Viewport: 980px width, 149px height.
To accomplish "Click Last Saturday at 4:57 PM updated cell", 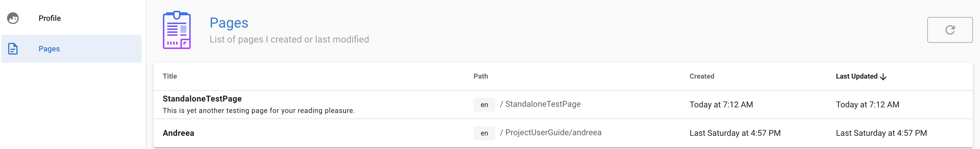I will [x=881, y=133].
